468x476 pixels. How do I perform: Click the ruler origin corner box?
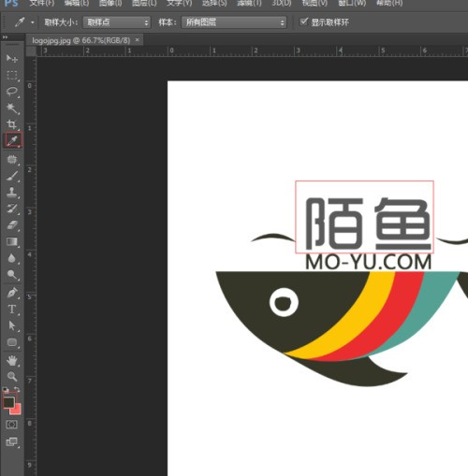(x=31, y=51)
